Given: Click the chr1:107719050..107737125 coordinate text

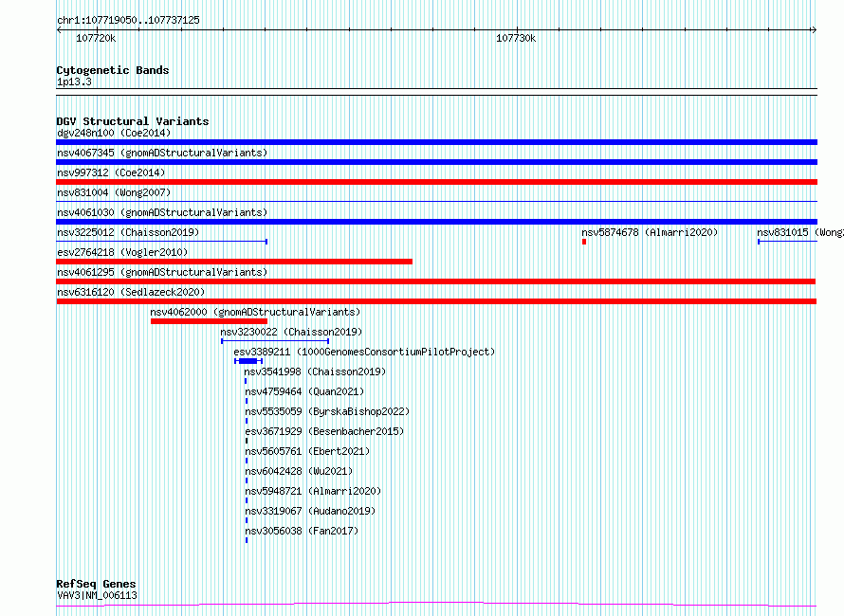Looking at the screenshot, I should (x=128, y=21).
